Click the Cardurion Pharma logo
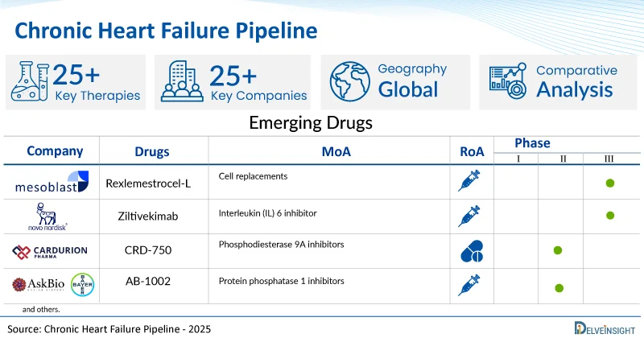 50,252
